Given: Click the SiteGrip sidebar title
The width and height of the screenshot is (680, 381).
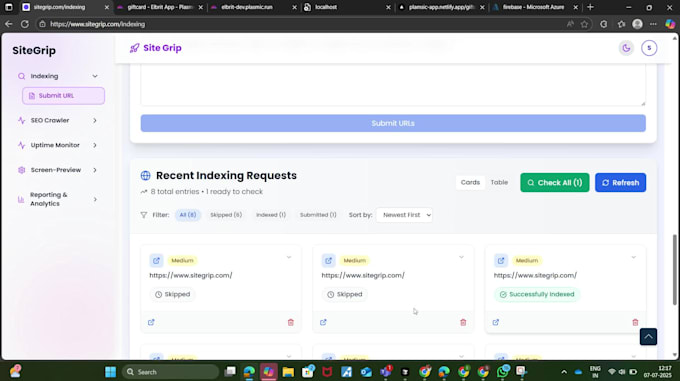Looking at the screenshot, I should pyautogui.click(x=34, y=51).
